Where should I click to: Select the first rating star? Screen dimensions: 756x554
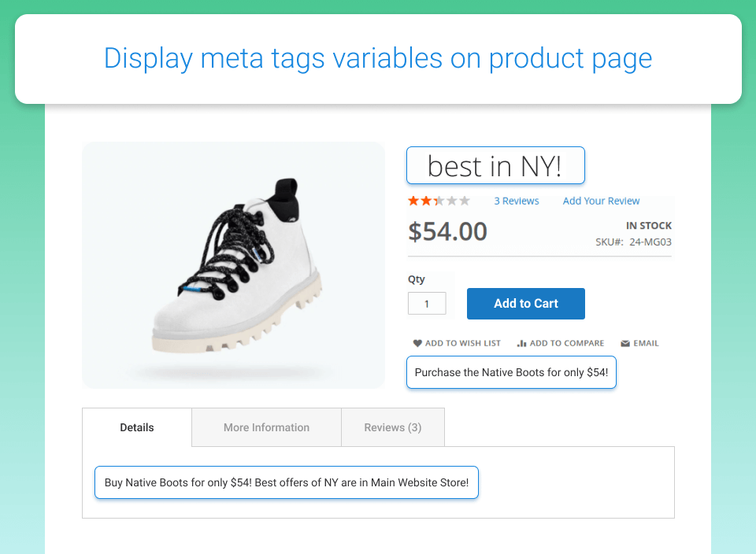(x=412, y=200)
